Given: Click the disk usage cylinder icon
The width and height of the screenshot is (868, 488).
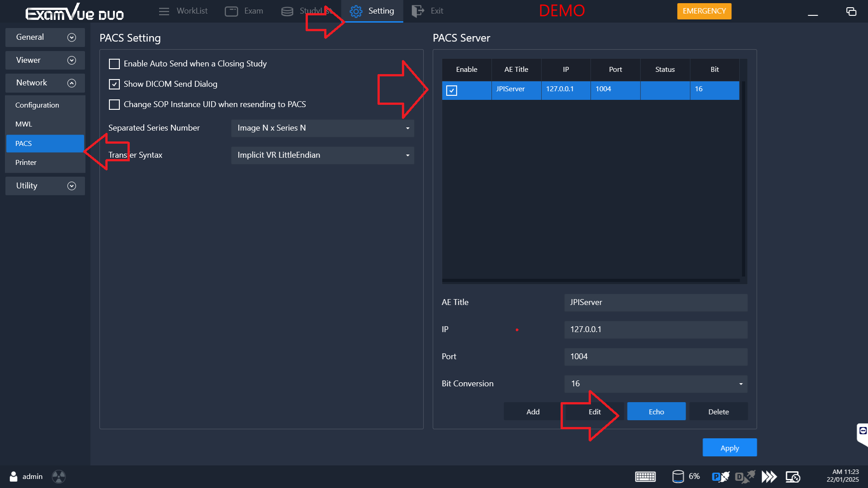Looking at the screenshot, I should (678, 477).
